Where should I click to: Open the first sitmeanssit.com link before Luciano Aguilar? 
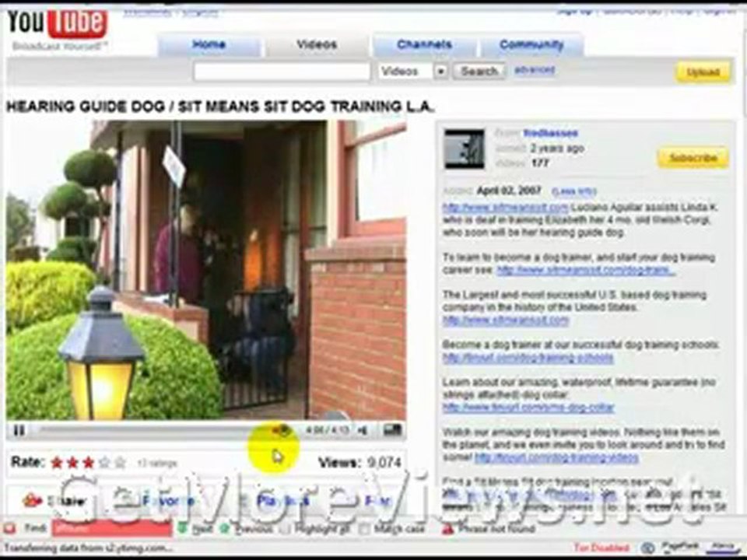[x=505, y=207]
